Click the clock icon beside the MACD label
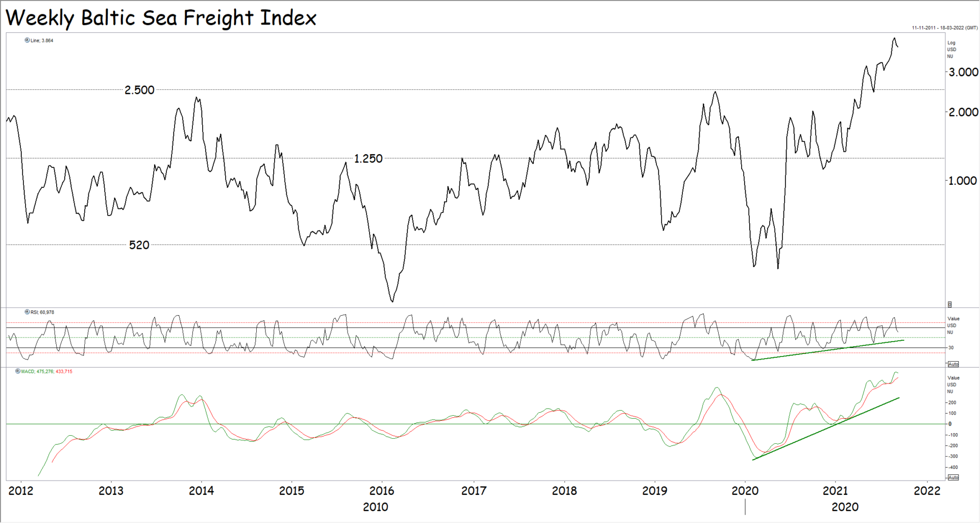The width and height of the screenshot is (980, 523). (x=18, y=371)
